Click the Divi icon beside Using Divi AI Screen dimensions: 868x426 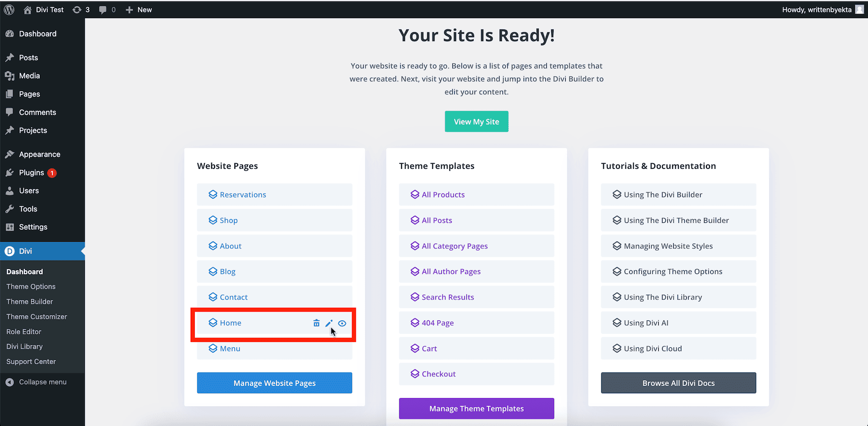click(x=617, y=323)
